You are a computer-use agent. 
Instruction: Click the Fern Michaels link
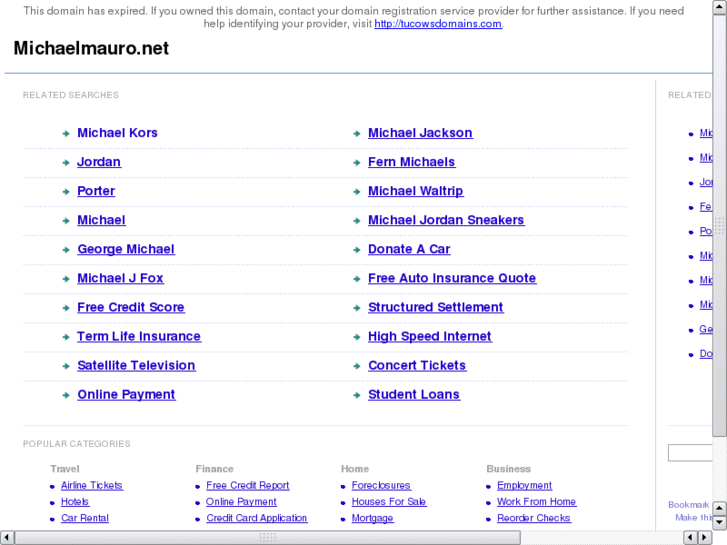tap(411, 162)
